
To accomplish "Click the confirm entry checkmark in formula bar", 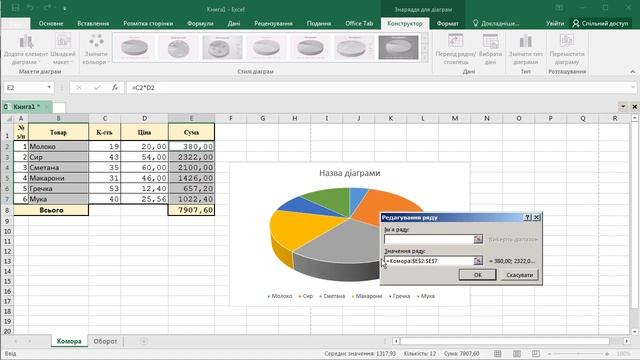I will (x=97, y=87).
